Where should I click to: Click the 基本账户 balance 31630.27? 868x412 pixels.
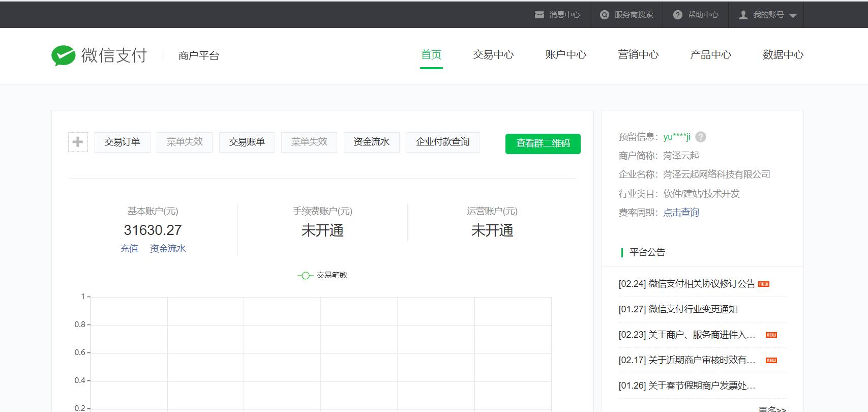153,230
